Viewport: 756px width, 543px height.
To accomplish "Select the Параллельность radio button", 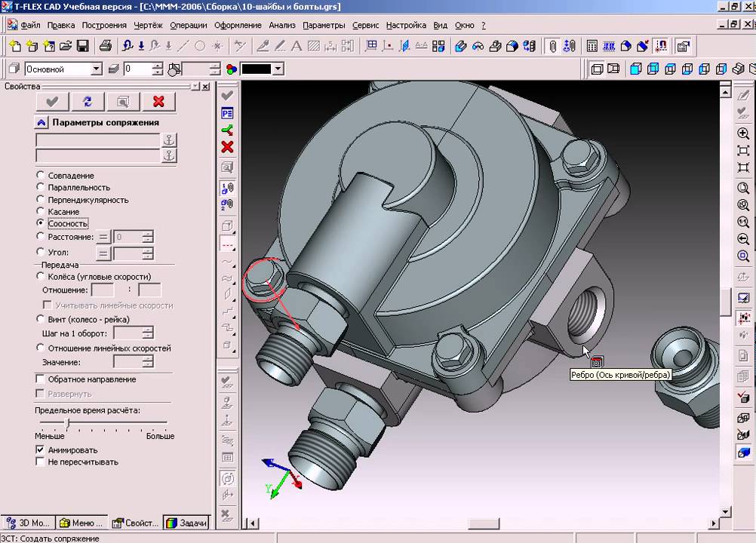I will click(41, 187).
